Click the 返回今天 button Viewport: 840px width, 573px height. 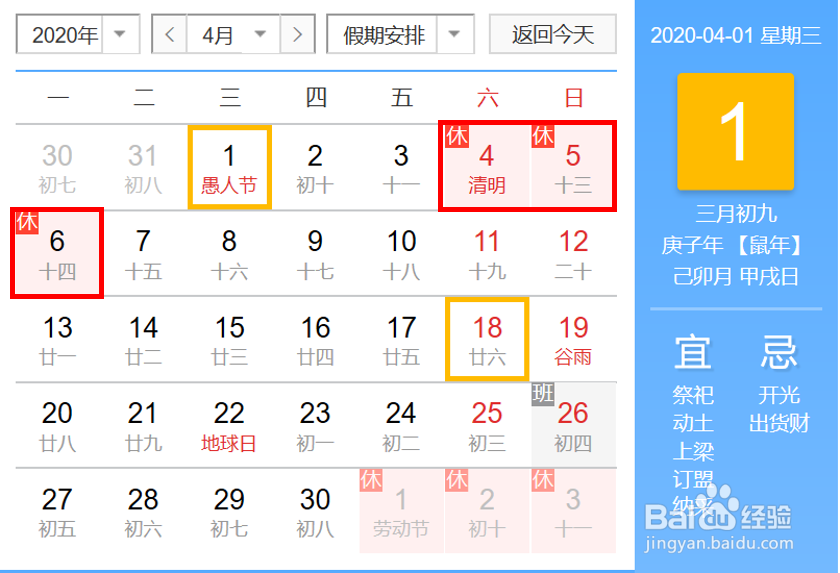[553, 35]
